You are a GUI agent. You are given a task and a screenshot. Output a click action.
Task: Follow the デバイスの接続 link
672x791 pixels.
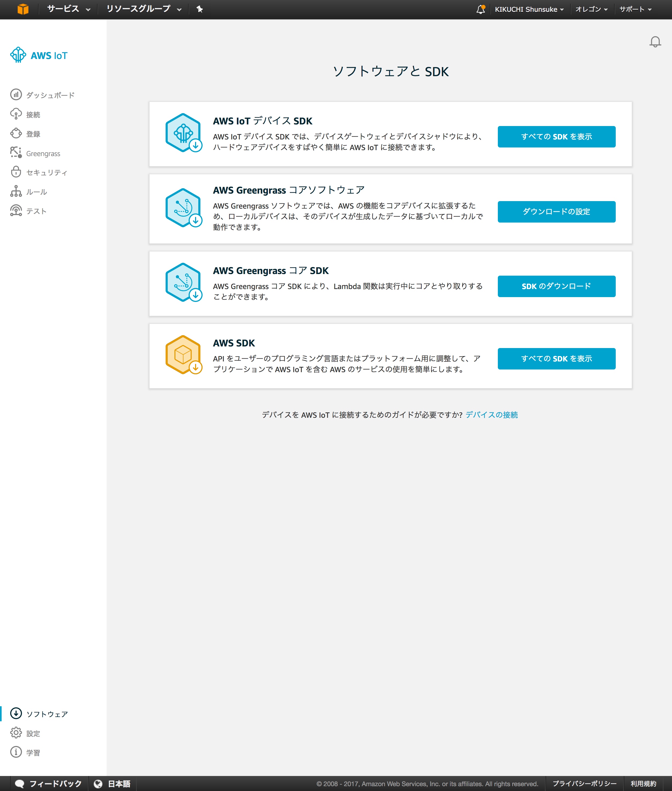coord(491,414)
